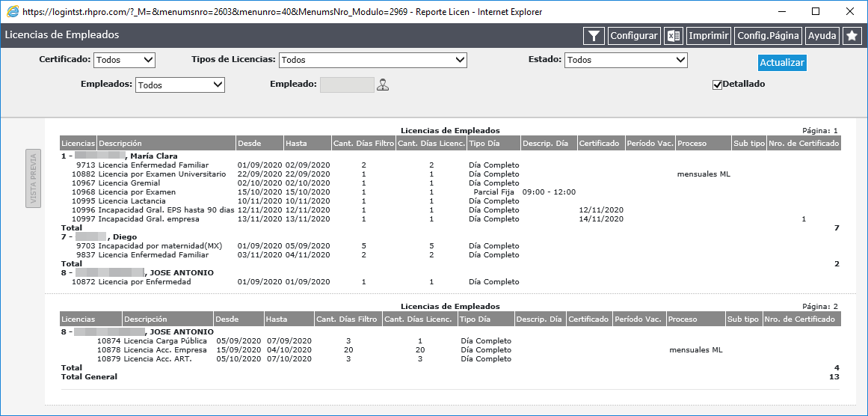Click certificate date 14/11/2020
Viewport: 868px width, 416px height.
coord(602,218)
